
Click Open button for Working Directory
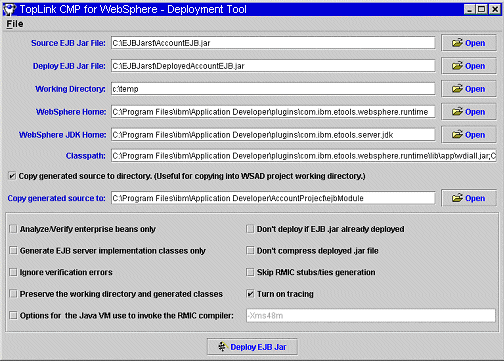(469, 89)
